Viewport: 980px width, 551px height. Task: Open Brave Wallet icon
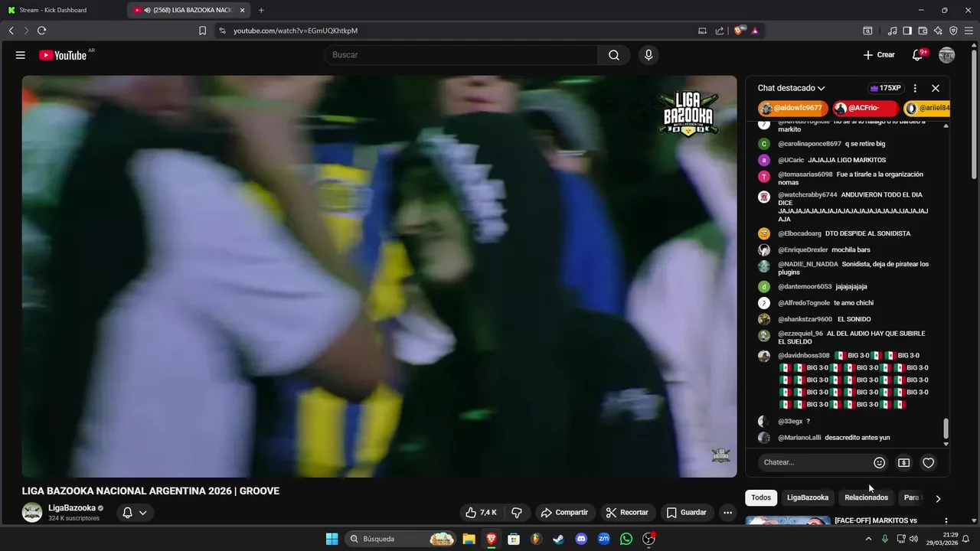pos(923,31)
